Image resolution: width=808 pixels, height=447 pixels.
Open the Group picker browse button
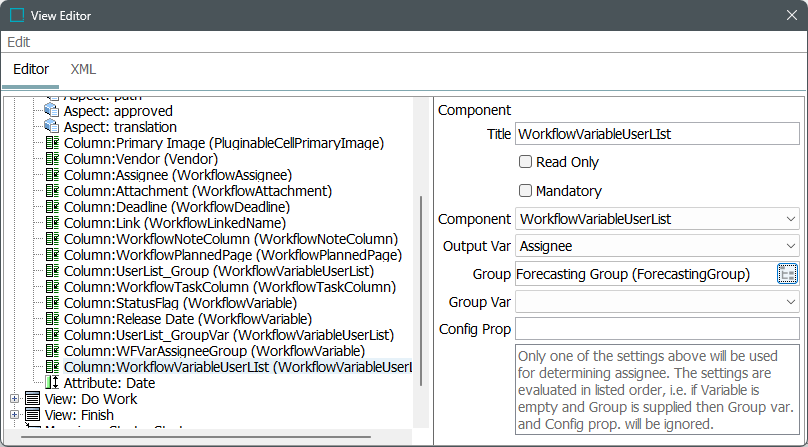click(788, 274)
